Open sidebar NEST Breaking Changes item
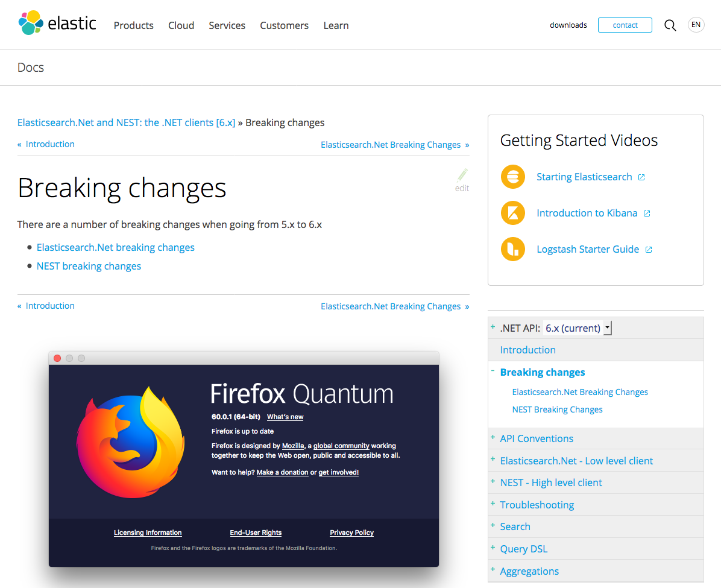The image size is (721, 588). coord(557,409)
